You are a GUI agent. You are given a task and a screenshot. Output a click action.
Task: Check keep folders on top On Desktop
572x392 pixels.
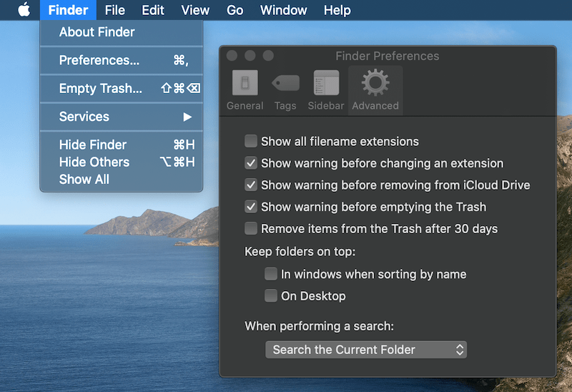[x=271, y=296]
